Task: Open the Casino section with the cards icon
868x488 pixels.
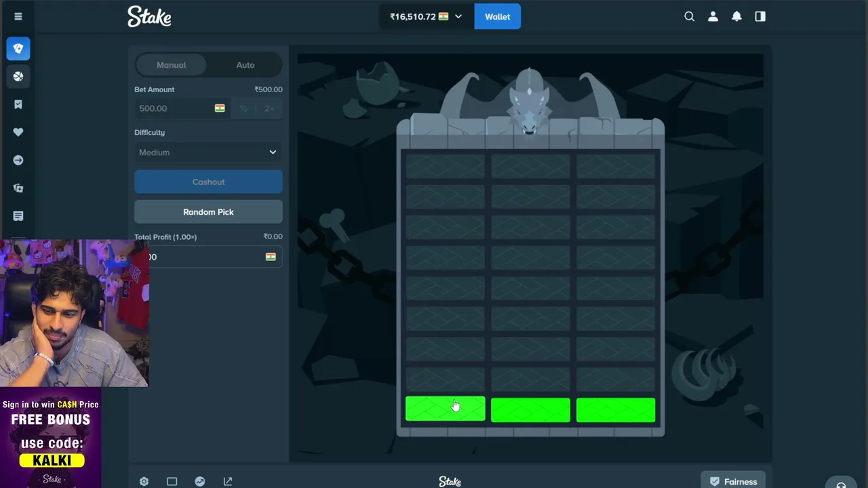Action: tap(18, 49)
